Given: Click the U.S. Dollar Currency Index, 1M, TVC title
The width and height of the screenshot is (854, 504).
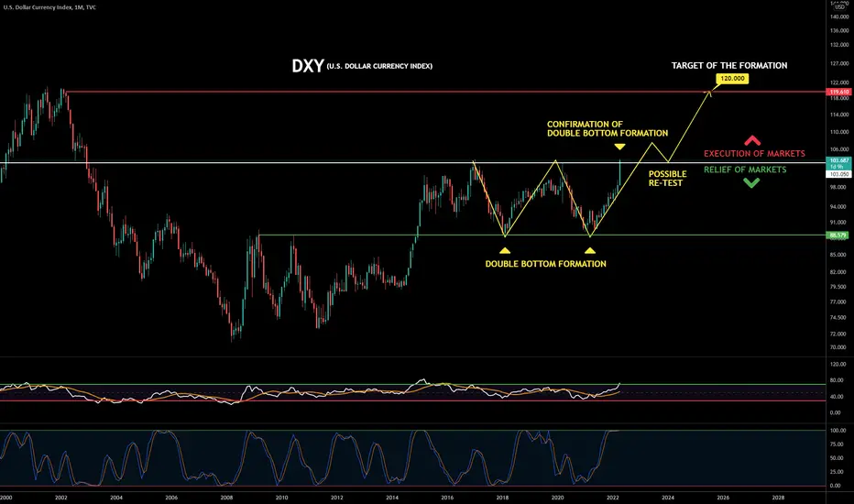Looking at the screenshot, I should pos(49,7).
